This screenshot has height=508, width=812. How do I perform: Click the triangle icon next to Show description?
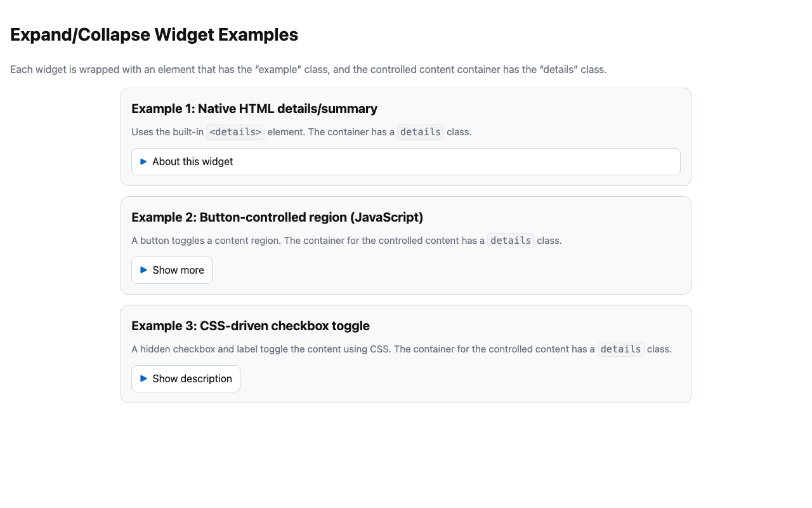[x=144, y=378]
